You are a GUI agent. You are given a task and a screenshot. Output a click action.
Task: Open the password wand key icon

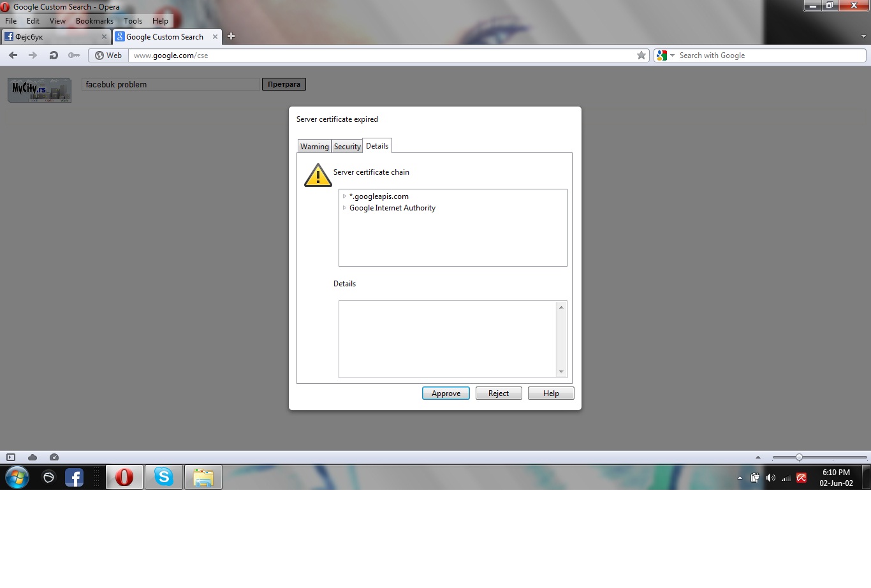[74, 55]
